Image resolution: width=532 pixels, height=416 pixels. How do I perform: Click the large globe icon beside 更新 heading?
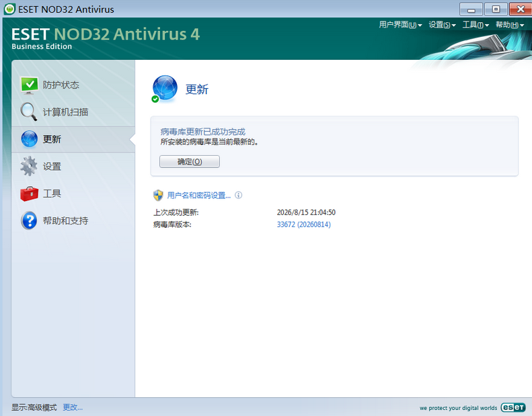165,89
